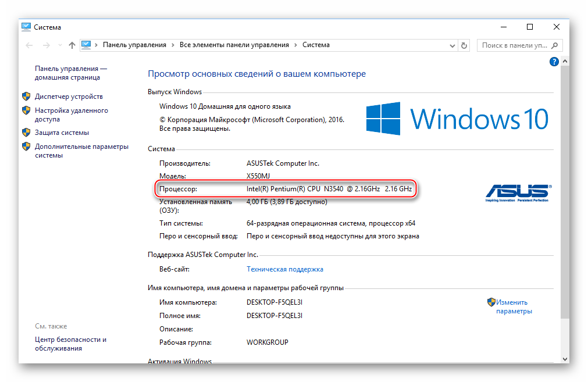Click the System window title icon

tap(26, 27)
